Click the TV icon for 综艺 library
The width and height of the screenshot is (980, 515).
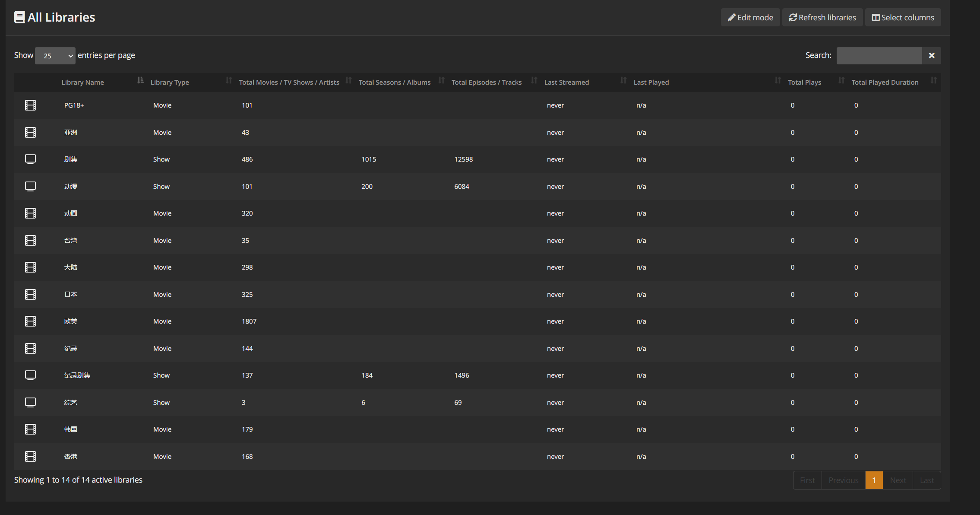[30, 403]
